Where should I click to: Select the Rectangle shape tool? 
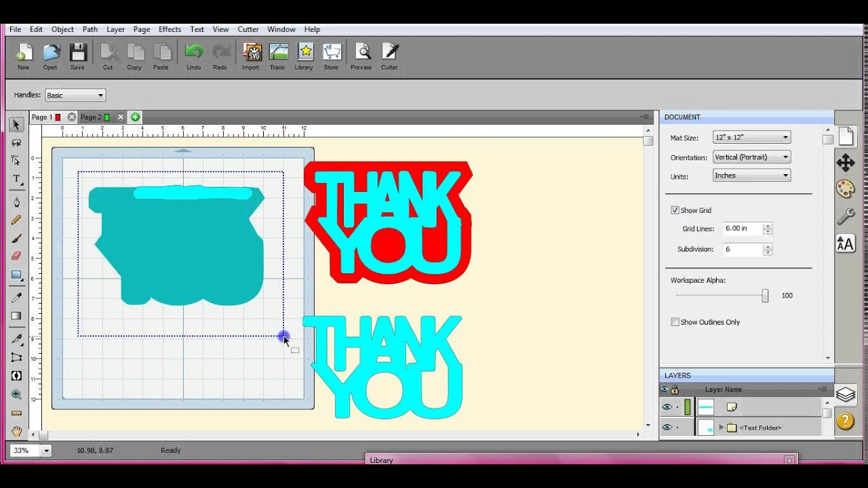pyautogui.click(x=17, y=275)
